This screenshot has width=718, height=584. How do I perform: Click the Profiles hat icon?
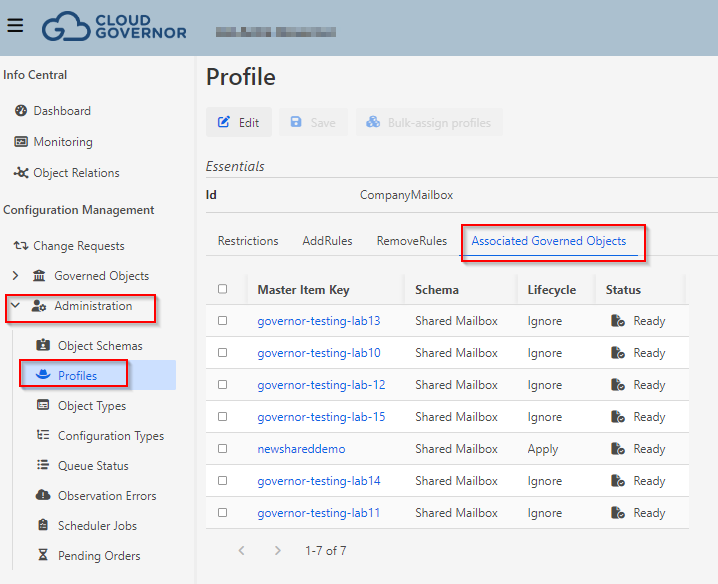pos(43,375)
